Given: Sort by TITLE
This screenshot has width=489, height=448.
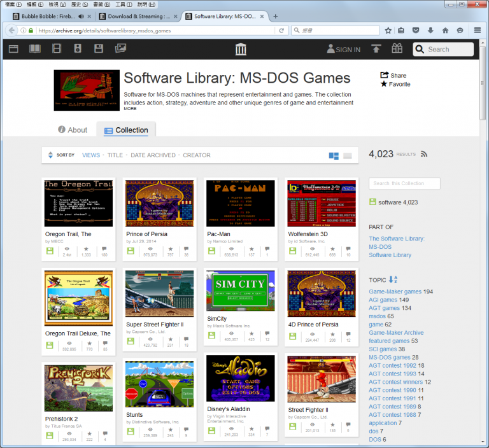Looking at the screenshot, I should click(115, 155).
